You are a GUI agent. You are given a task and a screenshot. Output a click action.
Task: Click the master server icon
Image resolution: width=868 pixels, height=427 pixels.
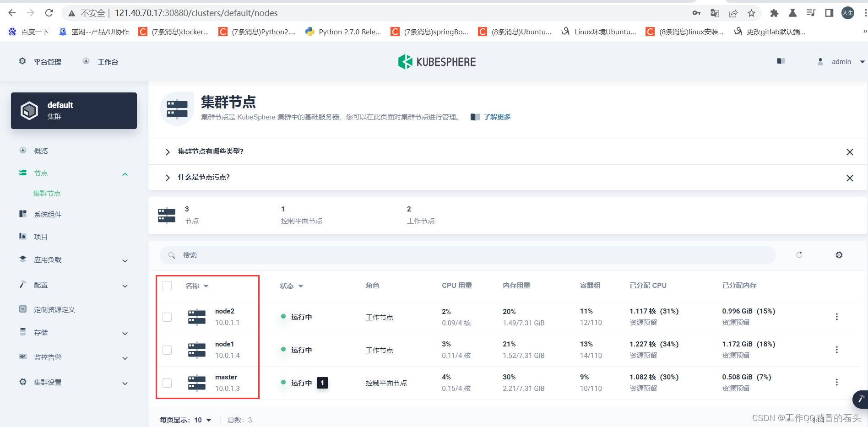[197, 383]
